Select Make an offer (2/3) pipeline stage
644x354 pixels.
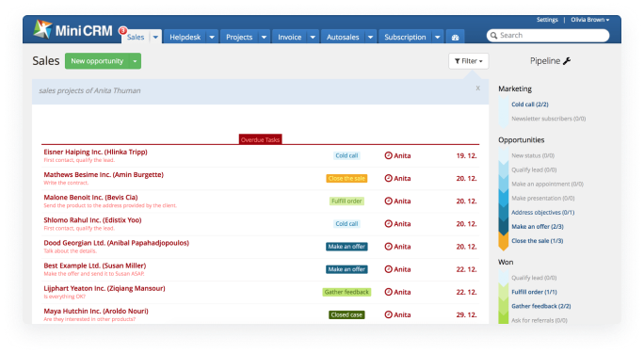pyautogui.click(x=538, y=226)
